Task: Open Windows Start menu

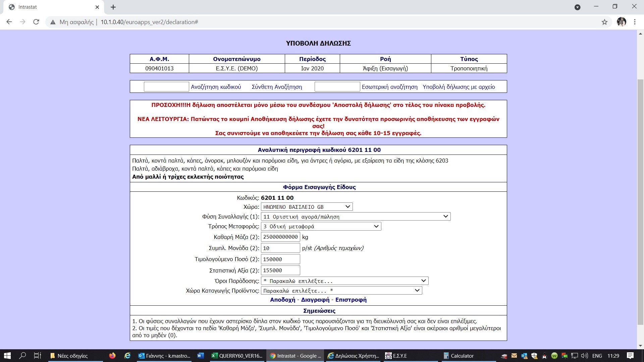Action: pyautogui.click(x=7, y=356)
